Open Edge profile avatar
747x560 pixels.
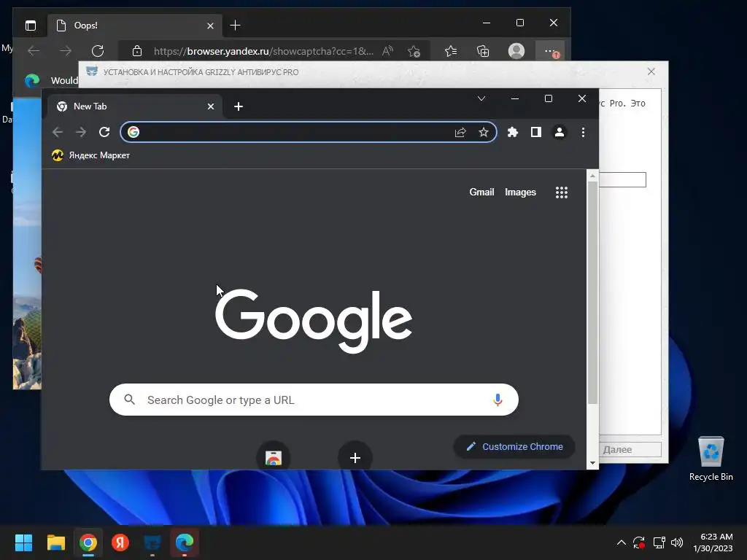click(x=516, y=51)
